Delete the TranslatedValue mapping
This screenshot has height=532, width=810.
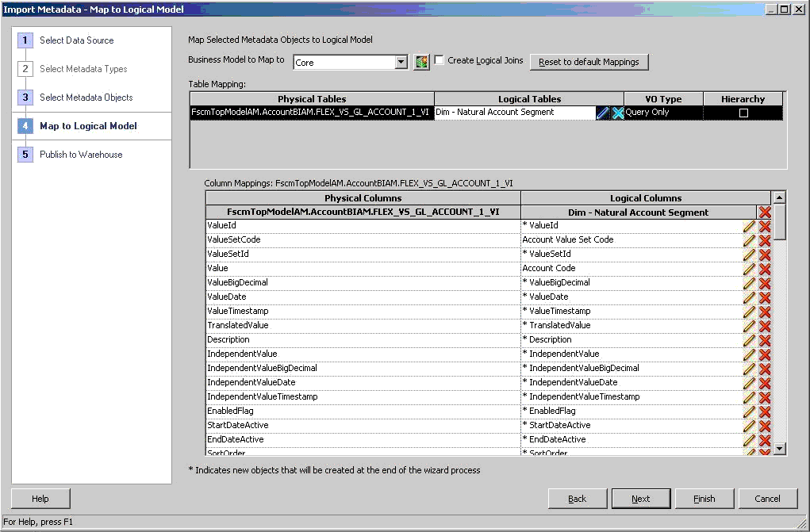click(x=765, y=326)
